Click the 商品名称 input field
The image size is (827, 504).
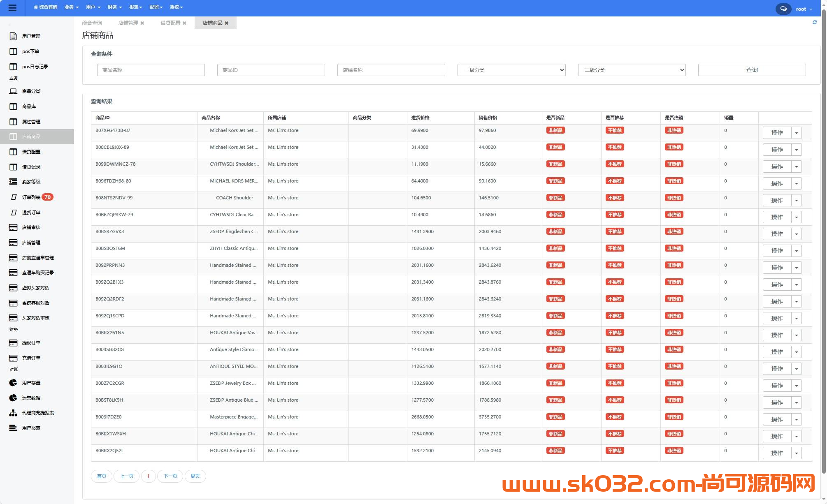[151, 69]
